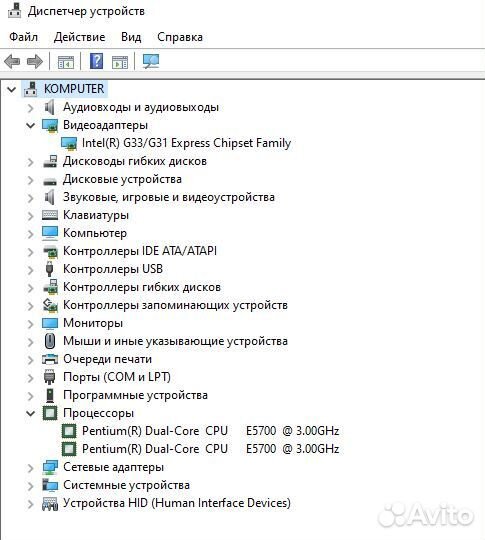This screenshot has height=540, width=485.
Task: Collapse the Видеоадаптеры branch
Action: coord(31,126)
